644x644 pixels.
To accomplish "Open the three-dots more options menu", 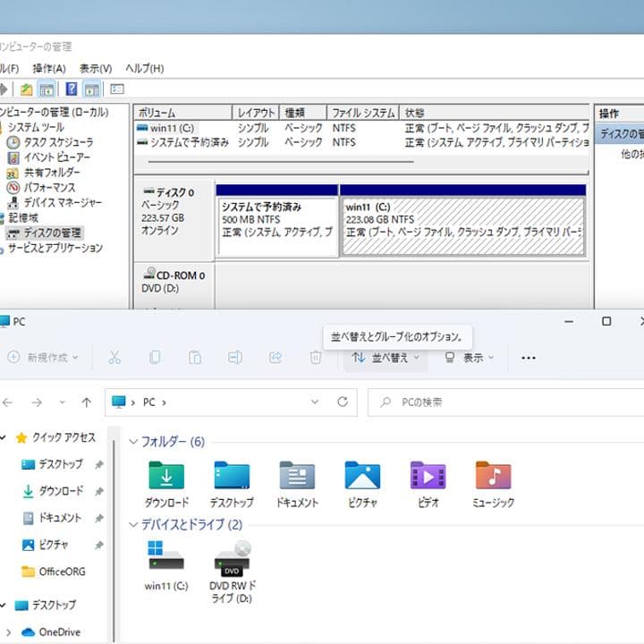I will [529, 358].
